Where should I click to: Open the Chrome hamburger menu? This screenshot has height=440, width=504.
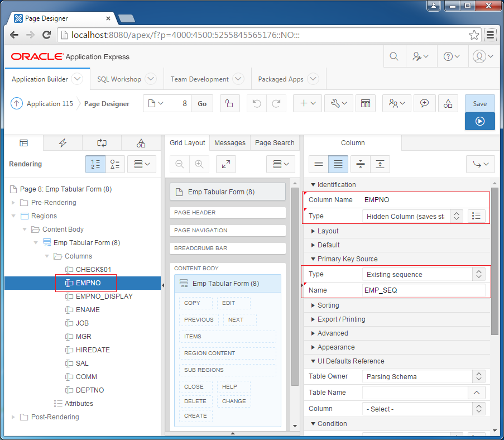point(490,35)
